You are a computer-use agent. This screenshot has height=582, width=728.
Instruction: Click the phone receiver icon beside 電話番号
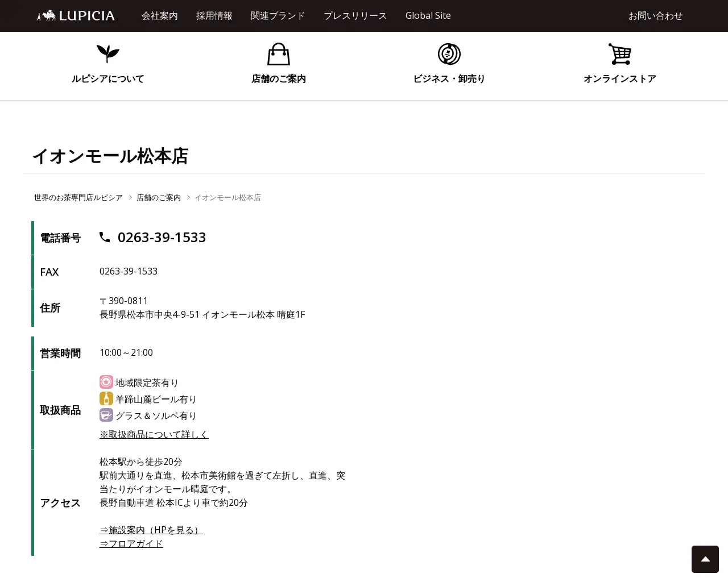click(105, 237)
